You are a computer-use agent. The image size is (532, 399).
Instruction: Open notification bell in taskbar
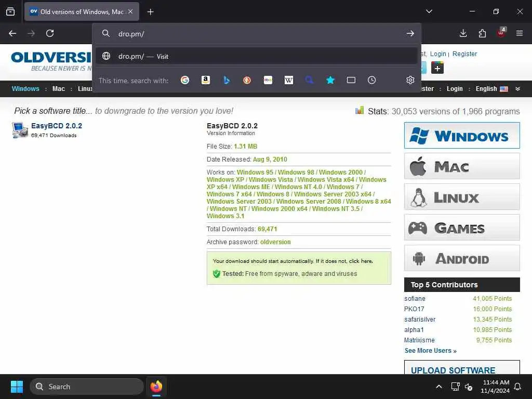(518, 387)
